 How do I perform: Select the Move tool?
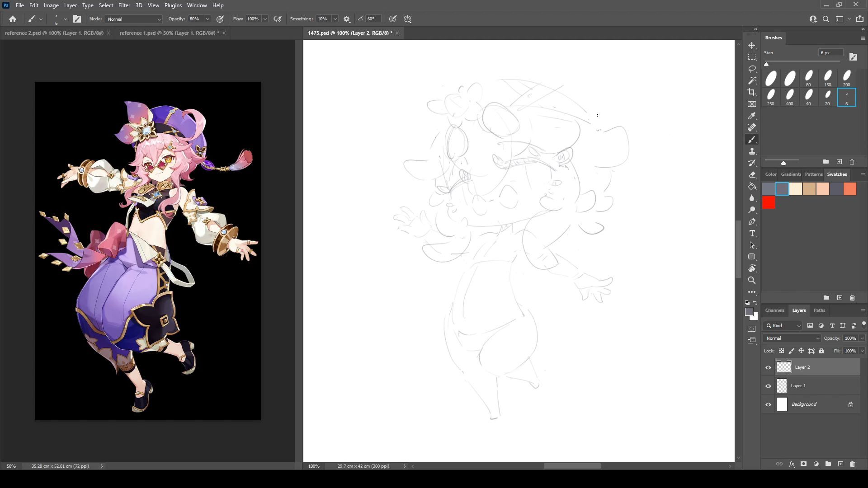click(x=752, y=46)
